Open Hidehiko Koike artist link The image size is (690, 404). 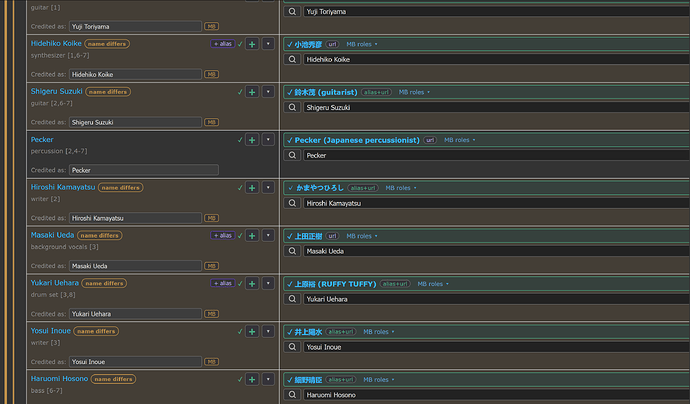click(56, 43)
